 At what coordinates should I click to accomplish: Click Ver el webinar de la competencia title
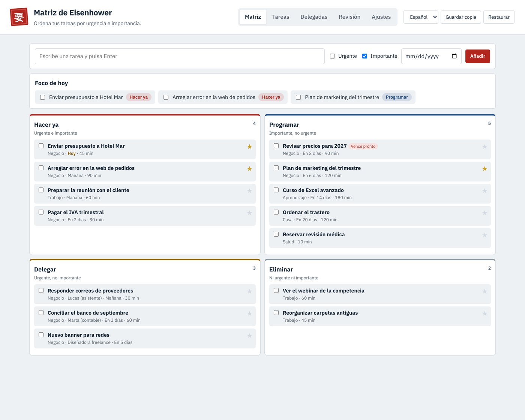click(324, 291)
